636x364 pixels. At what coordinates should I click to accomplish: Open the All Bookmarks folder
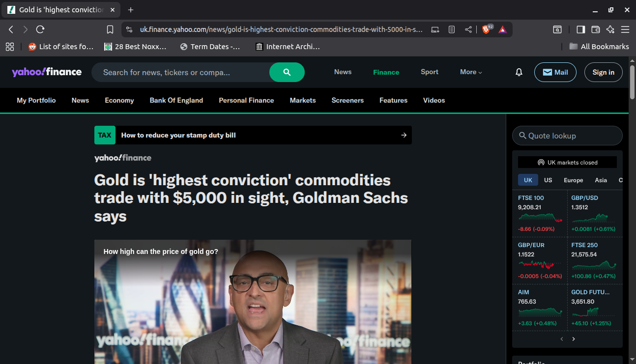[599, 47]
